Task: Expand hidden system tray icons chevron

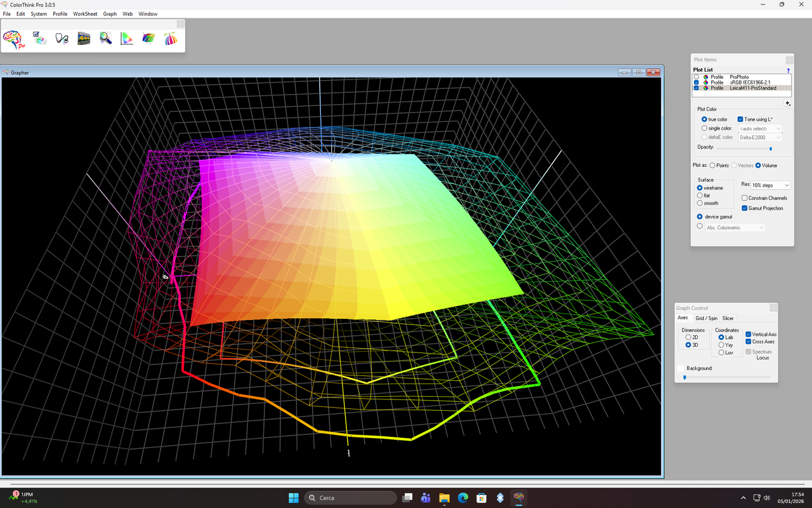Action: (x=743, y=498)
